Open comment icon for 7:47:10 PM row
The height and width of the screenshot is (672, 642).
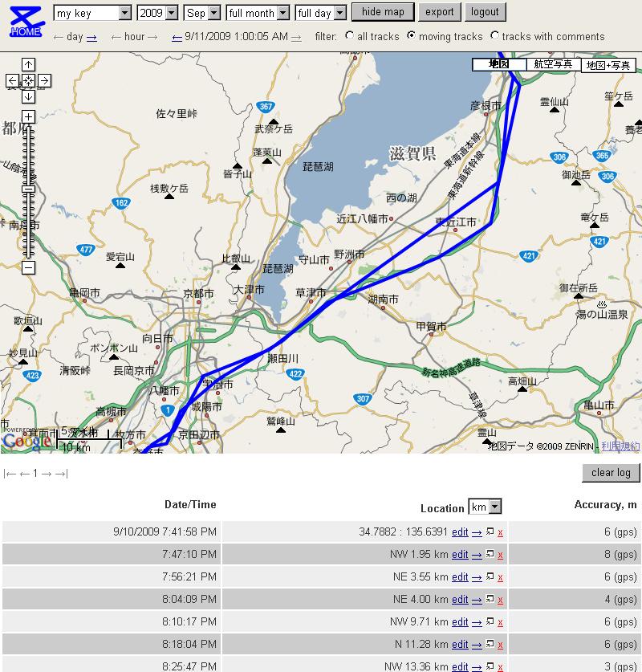(x=490, y=554)
